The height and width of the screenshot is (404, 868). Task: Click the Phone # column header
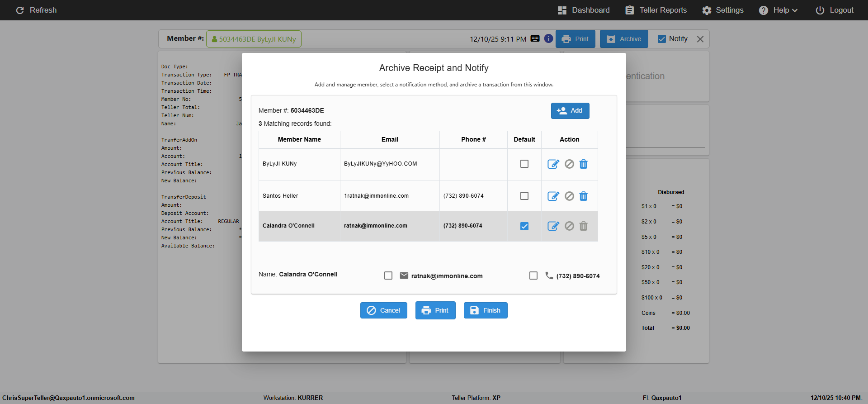(473, 139)
